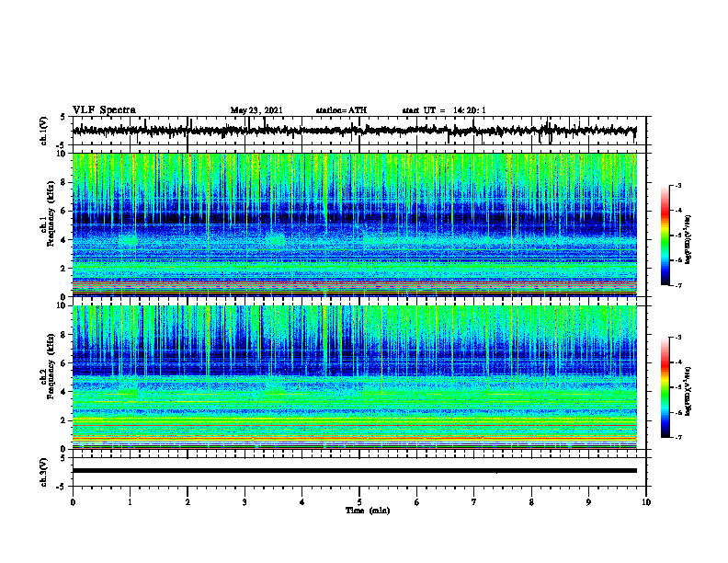Click time axis tick label "1"
728x563 pixels.
[130, 502]
